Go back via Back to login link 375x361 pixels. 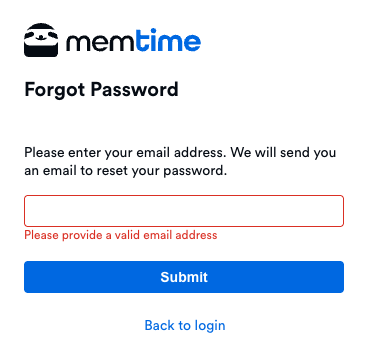tap(185, 325)
